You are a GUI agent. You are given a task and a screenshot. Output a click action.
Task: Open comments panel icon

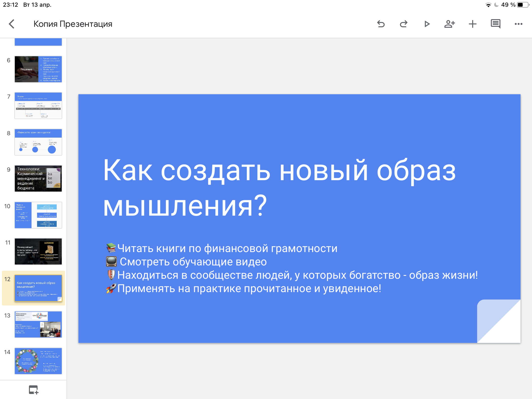coord(495,24)
